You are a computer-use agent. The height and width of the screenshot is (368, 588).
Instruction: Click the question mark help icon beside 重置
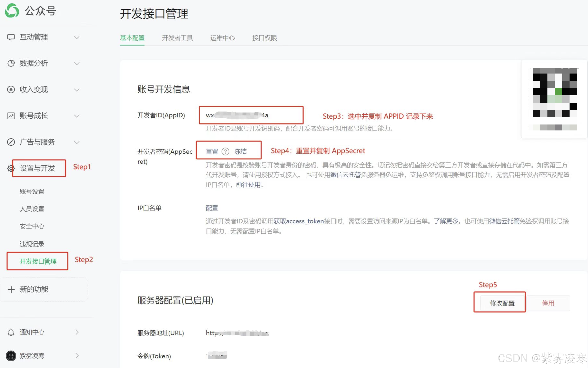(x=225, y=151)
